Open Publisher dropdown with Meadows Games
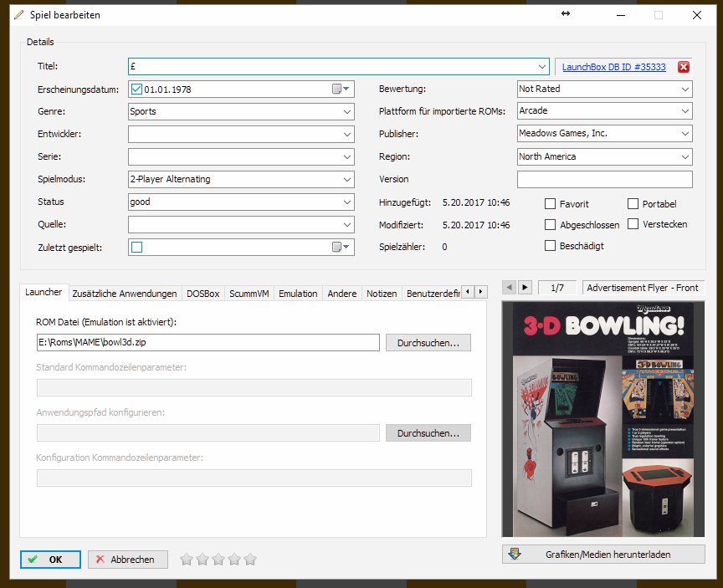Image resolution: width=723 pixels, height=588 pixels. pos(685,134)
